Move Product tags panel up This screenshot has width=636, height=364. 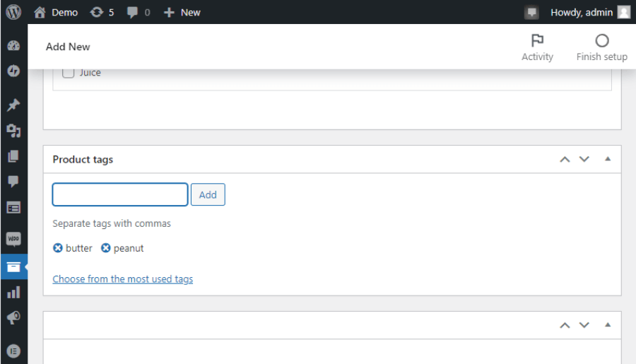coord(565,160)
